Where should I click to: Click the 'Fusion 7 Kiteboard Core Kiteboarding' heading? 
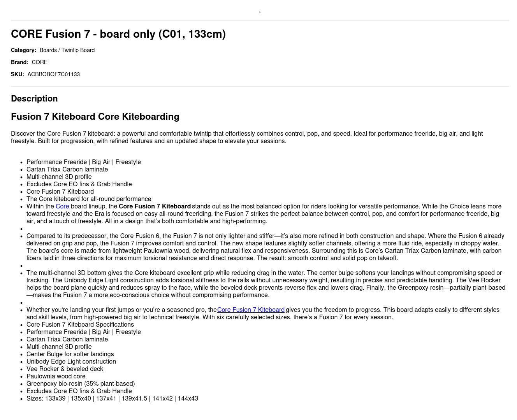[95, 117]
